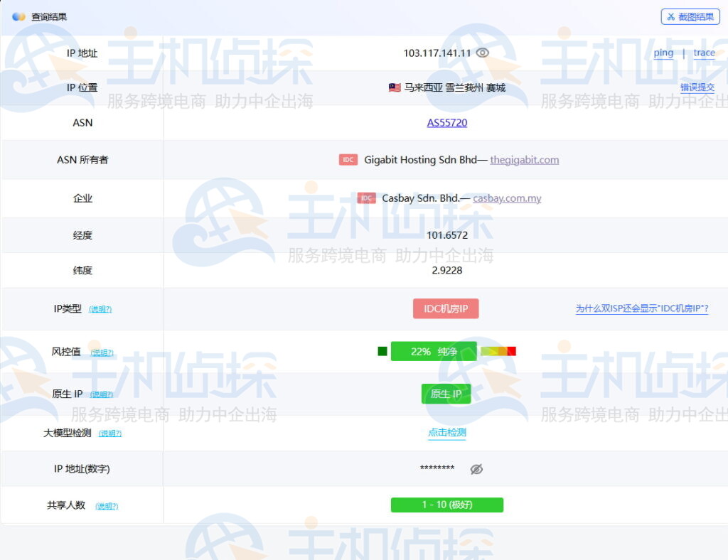Click the IDC机房IP type badge
The height and width of the screenshot is (560, 728).
(446, 308)
